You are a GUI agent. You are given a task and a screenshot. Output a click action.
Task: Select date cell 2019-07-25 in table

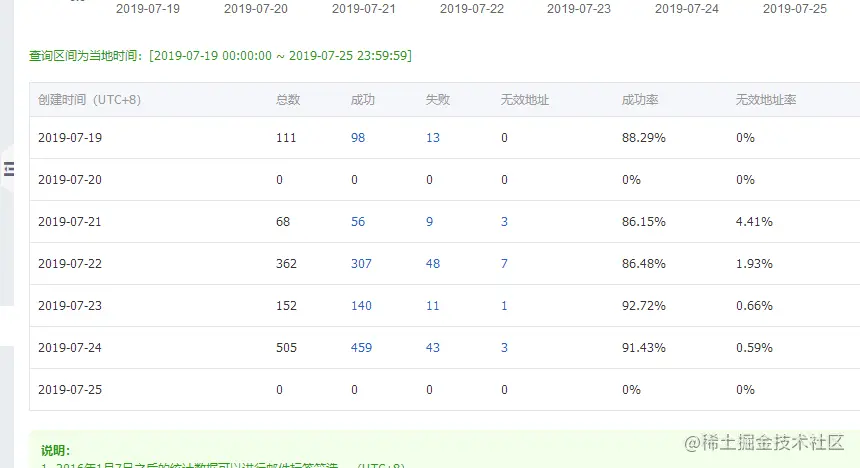(x=70, y=390)
